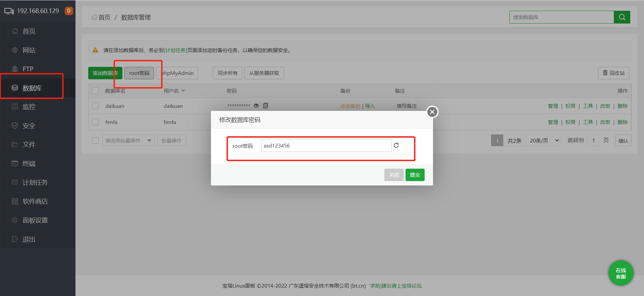Click the 在线客服 floating button
The height and width of the screenshot is (296, 644).
coord(621,273)
